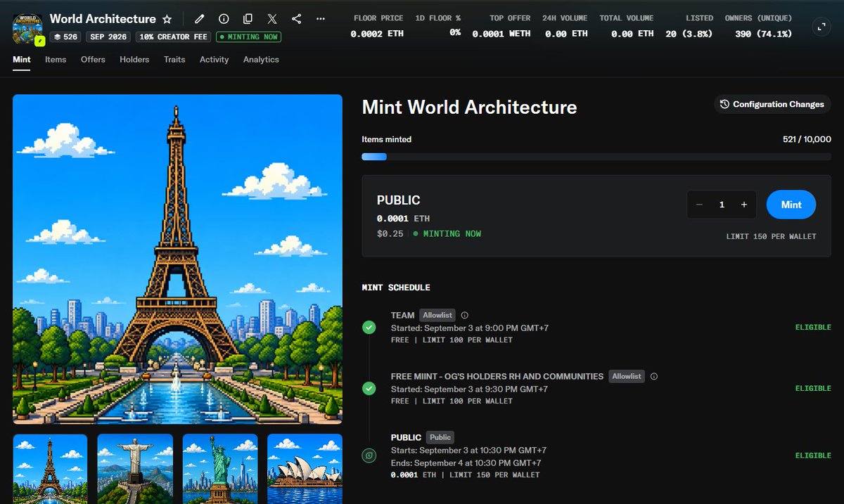The width and height of the screenshot is (844, 504).
Task: Click the Allowlist tag next to TEAM
Action: (x=437, y=315)
